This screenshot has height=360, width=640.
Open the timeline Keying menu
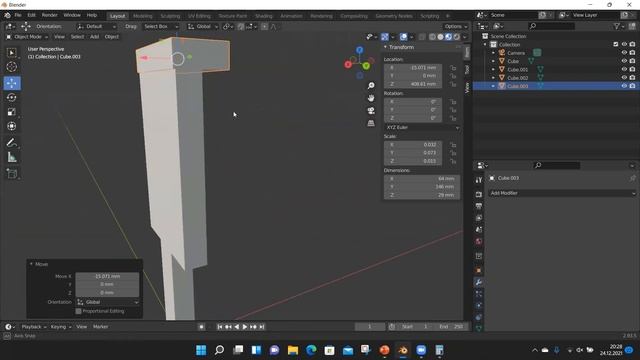coord(60,327)
